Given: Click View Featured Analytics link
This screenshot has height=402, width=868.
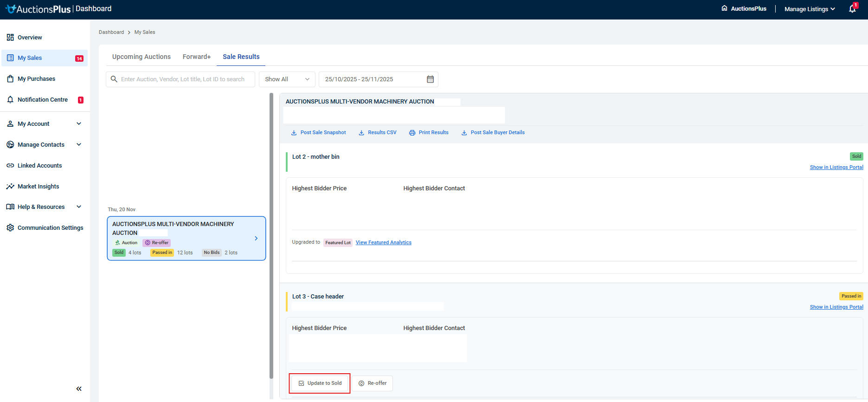Looking at the screenshot, I should [x=383, y=242].
